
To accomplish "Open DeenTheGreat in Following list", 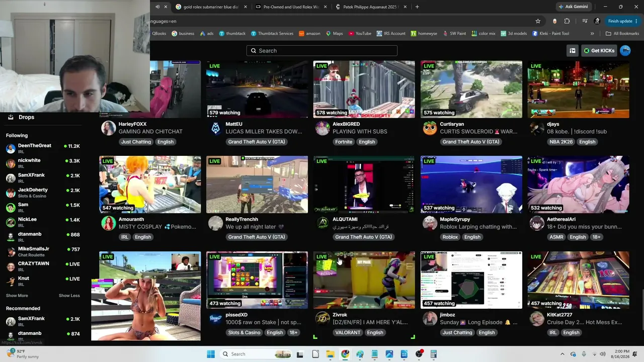I will 43,148.
